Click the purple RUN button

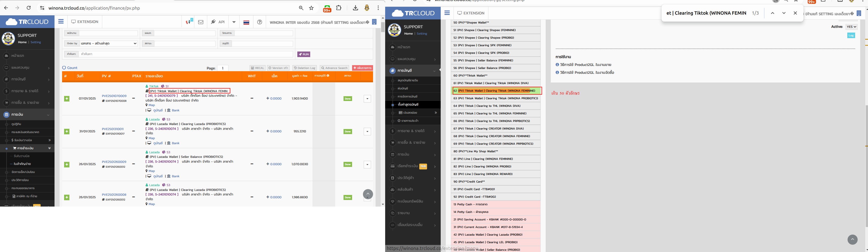tap(304, 54)
